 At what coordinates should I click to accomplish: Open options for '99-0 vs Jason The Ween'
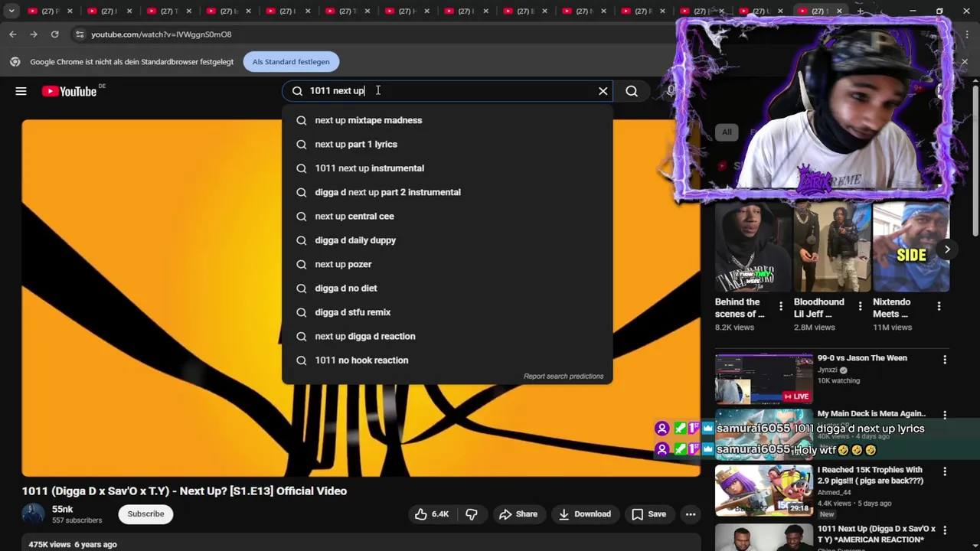[x=945, y=360]
